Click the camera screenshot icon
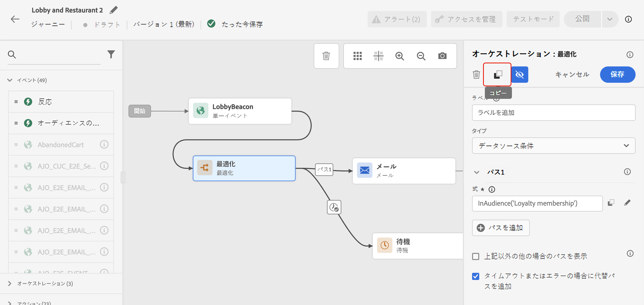 tap(442, 56)
